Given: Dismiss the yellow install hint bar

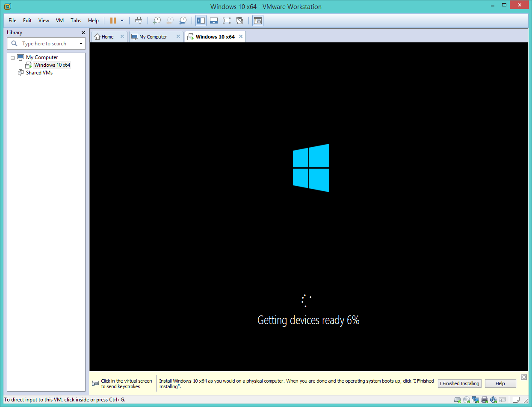Looking at the screenshot, I should pos(524,377).
